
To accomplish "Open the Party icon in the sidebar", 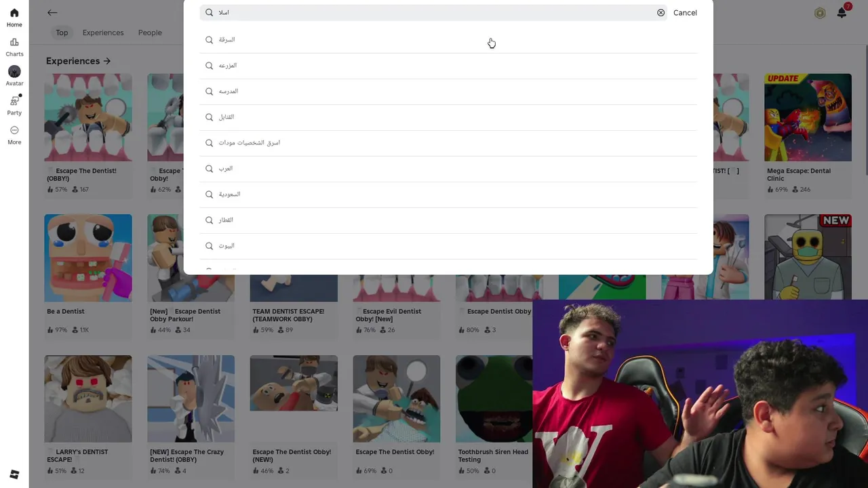I will click(x=14, y=101).
